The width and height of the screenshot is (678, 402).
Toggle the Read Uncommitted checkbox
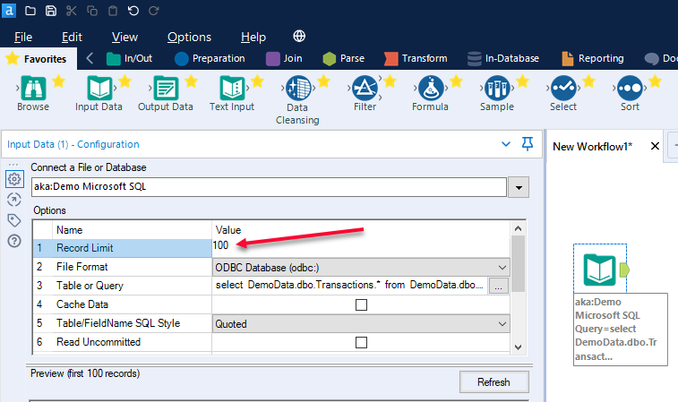click(x=361, y=342)
